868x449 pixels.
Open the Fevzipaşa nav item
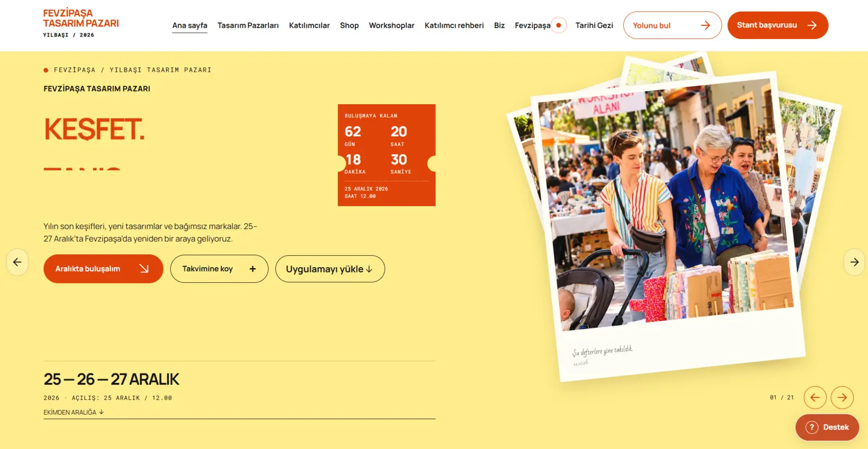(533, 26)
